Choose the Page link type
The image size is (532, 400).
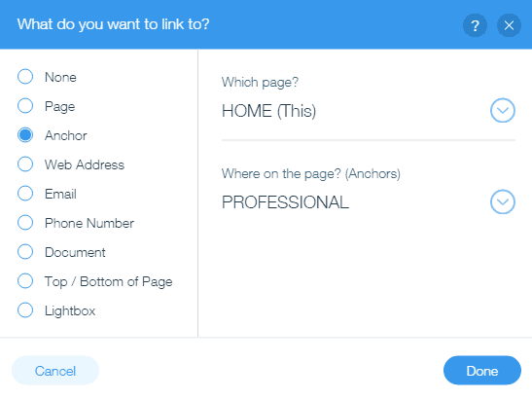pos(25,106)
